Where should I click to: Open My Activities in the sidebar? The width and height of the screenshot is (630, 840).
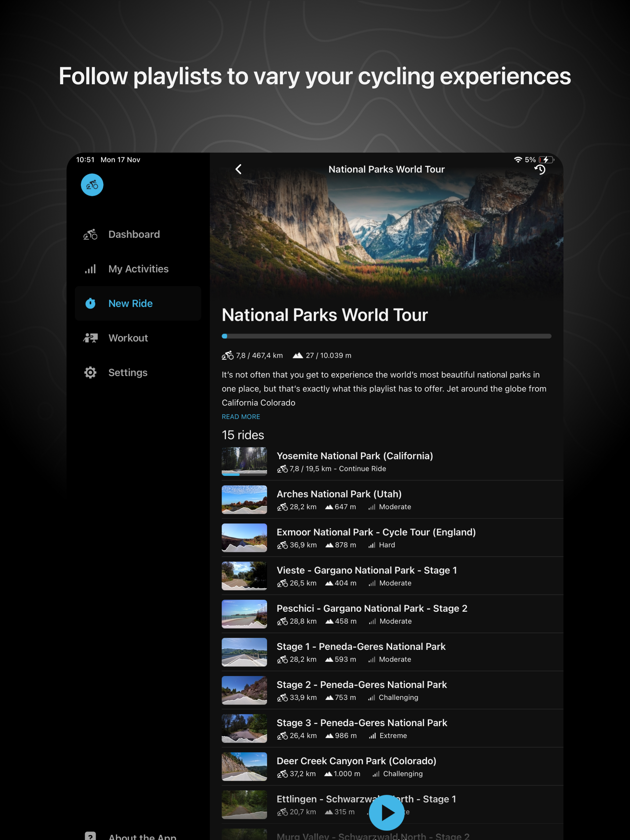(x=138, y=269)
